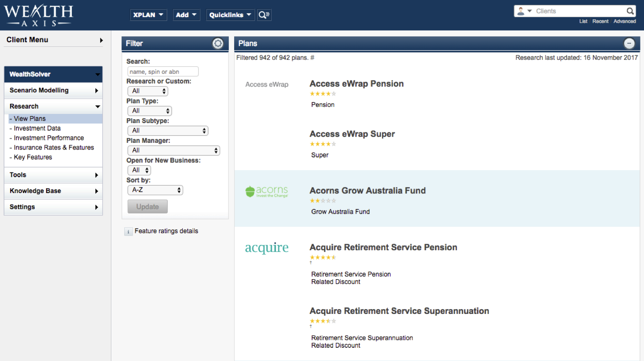Viewport: 644px width, 361px height.
Task: Click the Access eWrap logo placeholder
Action: click(x=267, y=84)
